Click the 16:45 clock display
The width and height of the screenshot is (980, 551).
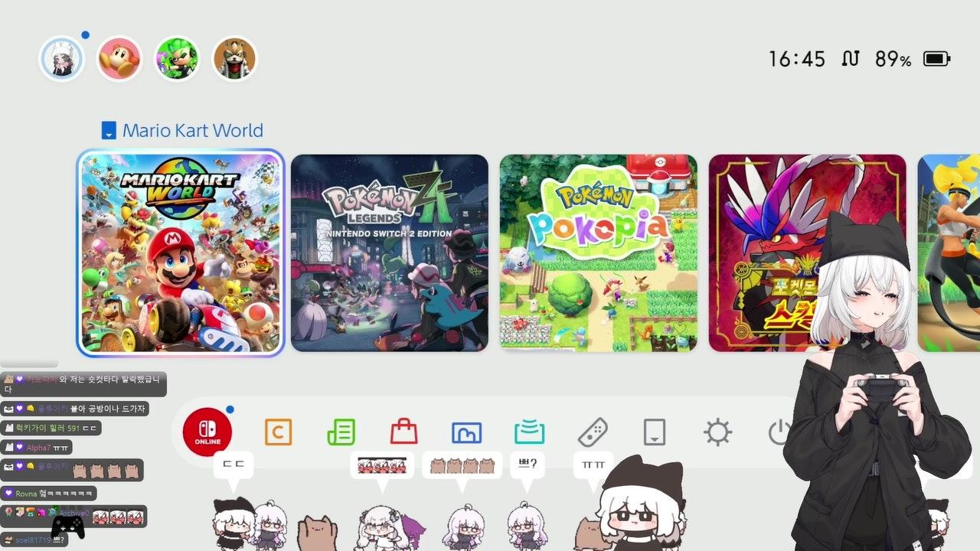coord(797,59)
